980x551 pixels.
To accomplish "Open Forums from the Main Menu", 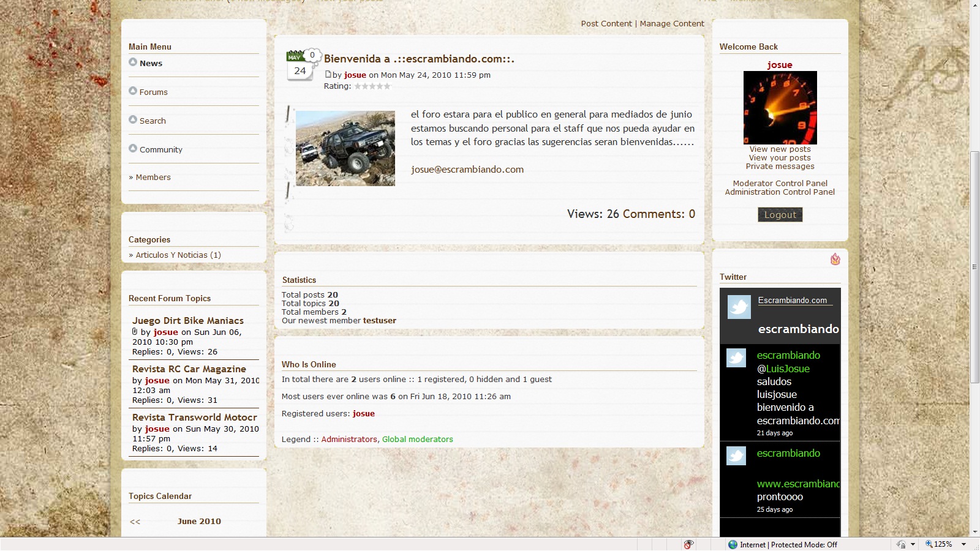I will [153, 92].
